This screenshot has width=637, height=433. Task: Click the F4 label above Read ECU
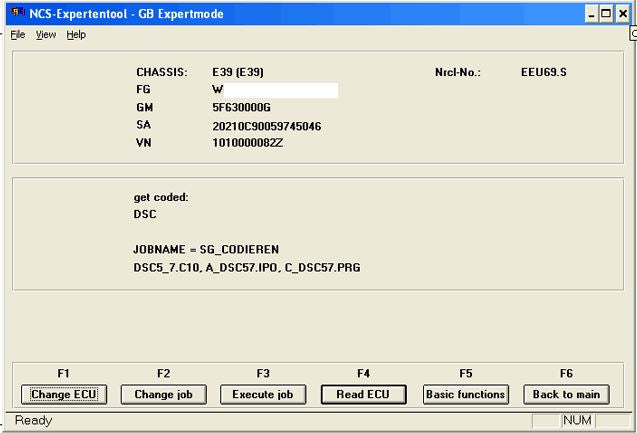click(363, 373)
